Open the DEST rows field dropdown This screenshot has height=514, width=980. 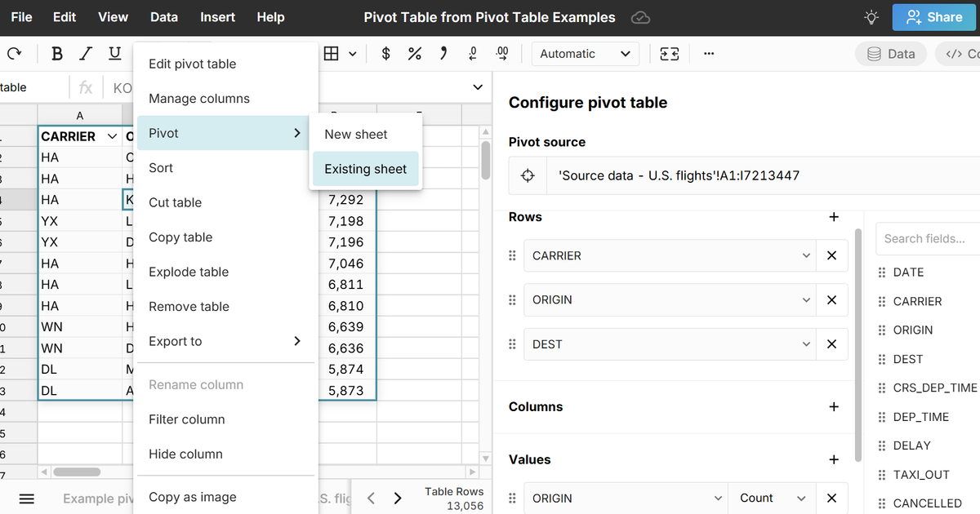[670, 344]
